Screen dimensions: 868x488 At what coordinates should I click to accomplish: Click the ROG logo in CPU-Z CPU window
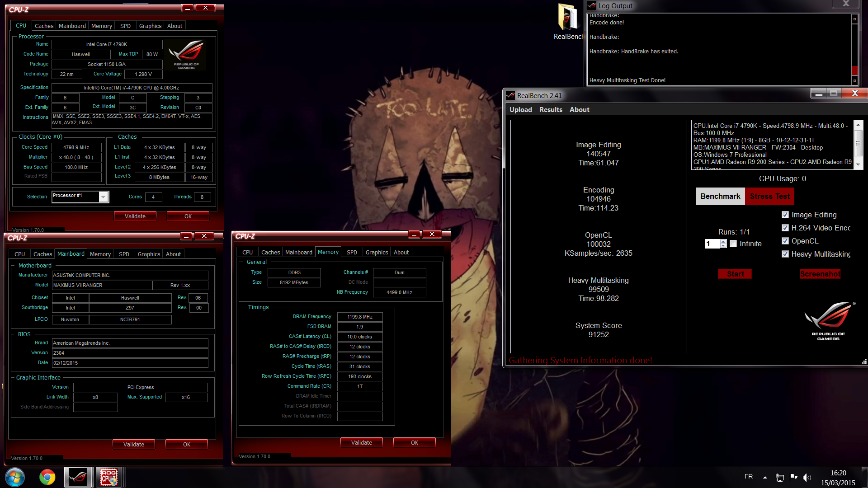186,55
